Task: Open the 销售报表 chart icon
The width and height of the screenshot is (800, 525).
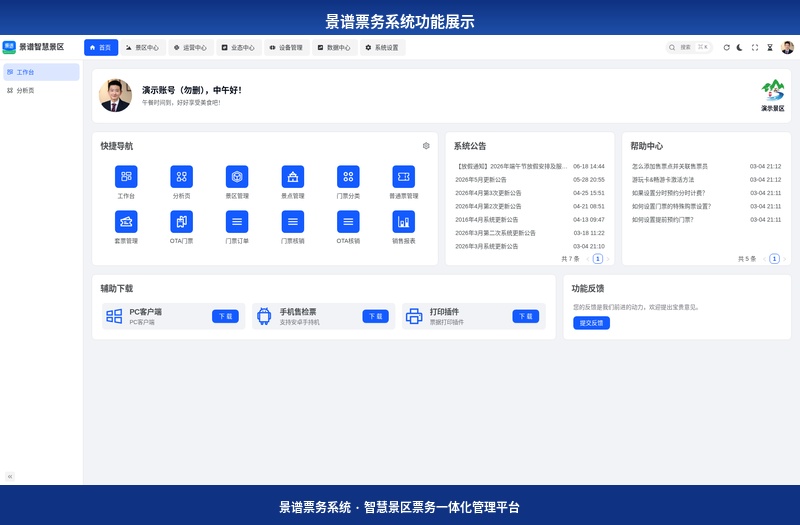Action: coord(404,221)
